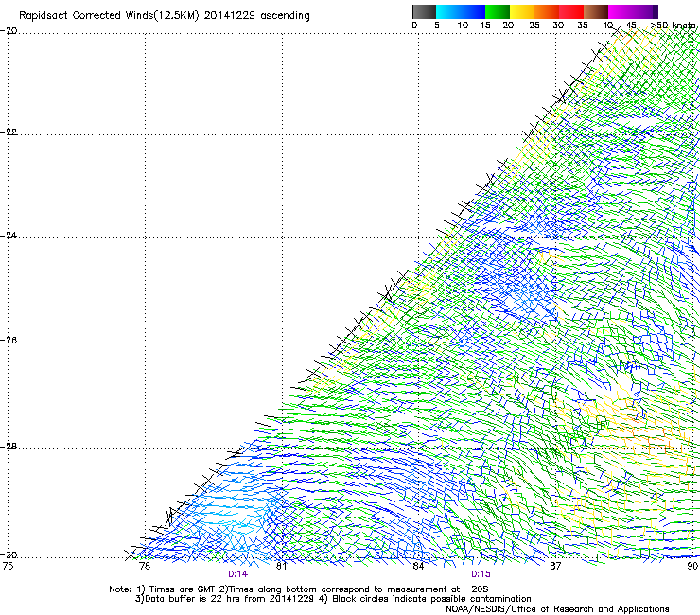Click the 75 longitude axis label

click(8, 566)
